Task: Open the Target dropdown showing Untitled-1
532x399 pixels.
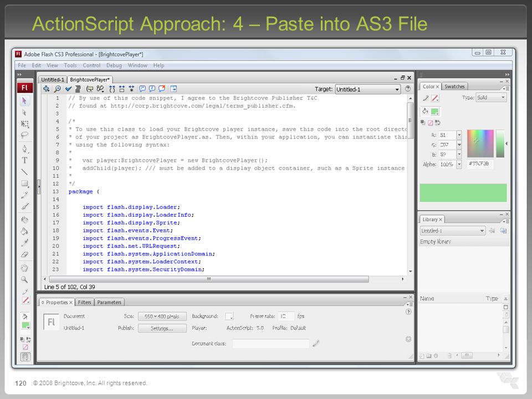Action: [368, 89]
